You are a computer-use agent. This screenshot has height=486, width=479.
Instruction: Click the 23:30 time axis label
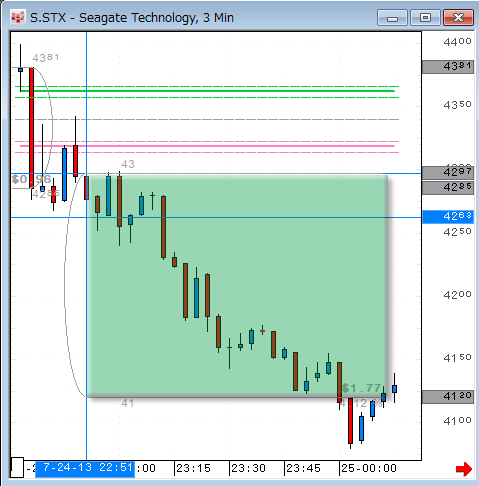point(248,468)
